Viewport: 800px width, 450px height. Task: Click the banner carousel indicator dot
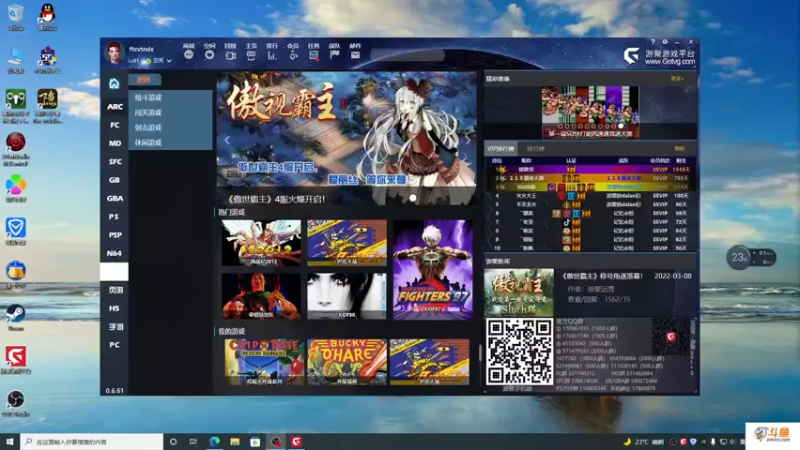tap(412, 198)
